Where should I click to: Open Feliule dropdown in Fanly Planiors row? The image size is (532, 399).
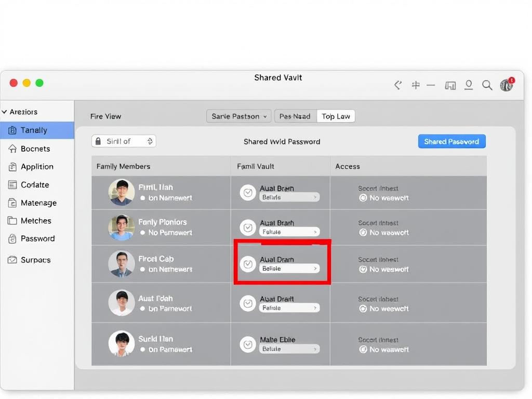point(289,232)
